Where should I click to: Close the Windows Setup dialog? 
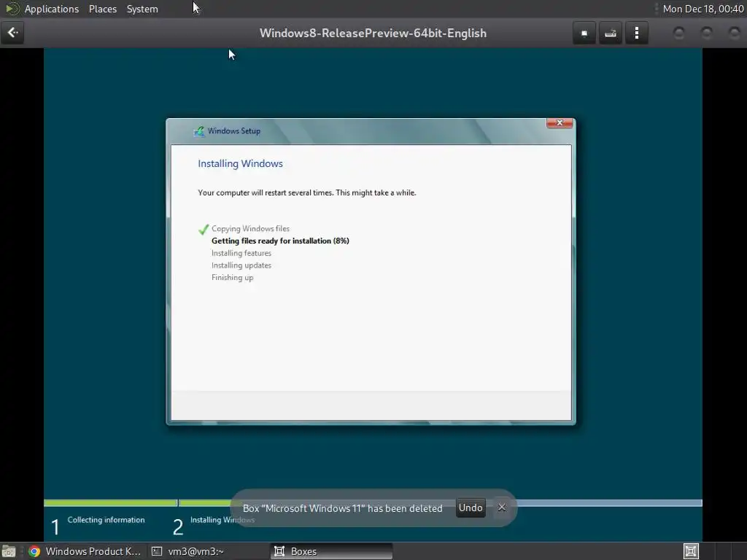[560, 122]
